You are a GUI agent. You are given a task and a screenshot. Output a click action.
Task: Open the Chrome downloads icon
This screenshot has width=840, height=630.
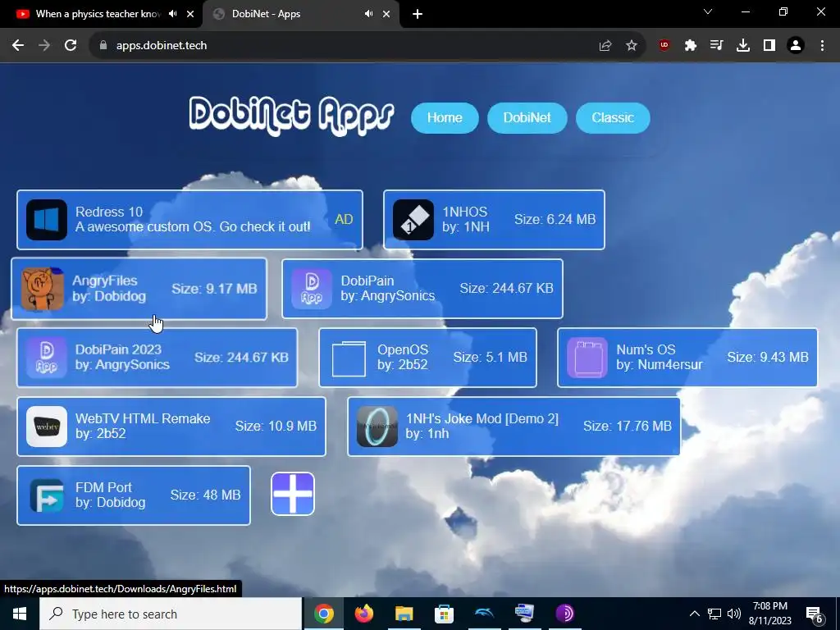pos(743,46)
